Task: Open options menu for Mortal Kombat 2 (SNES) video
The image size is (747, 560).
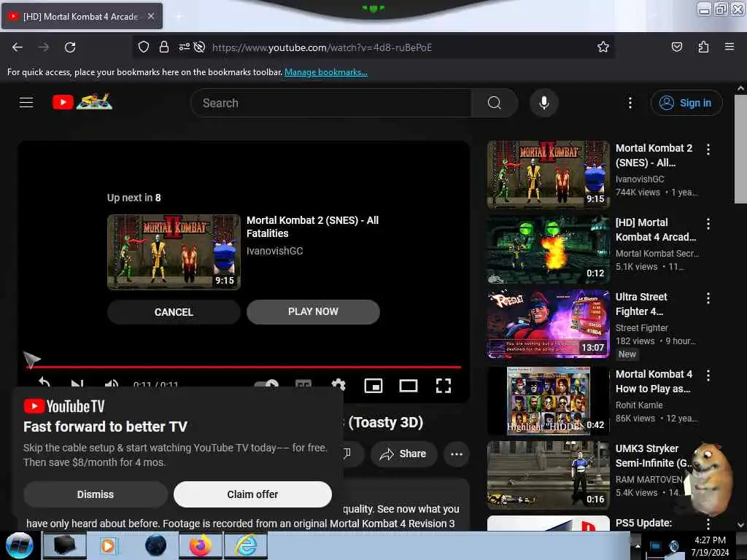Action: coord(708,149)
